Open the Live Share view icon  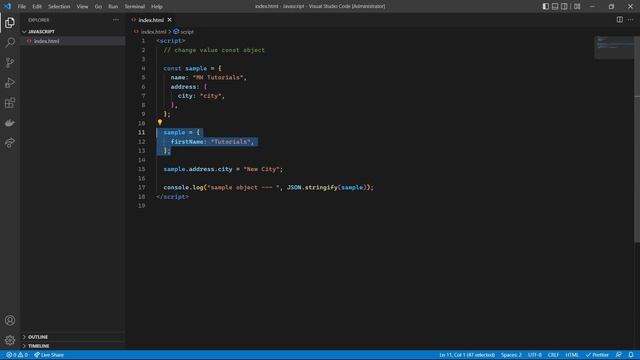pos(10,142)
